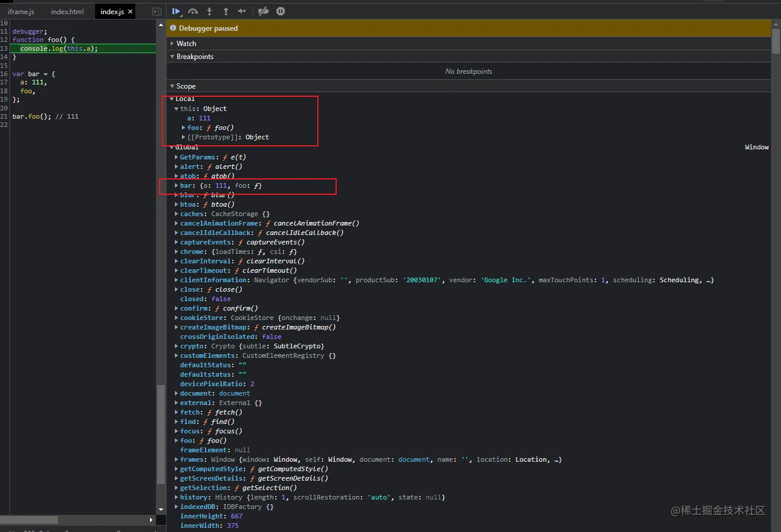Resume script execution
The height and width of the screenshot is (532, 781).
(176, 11)
